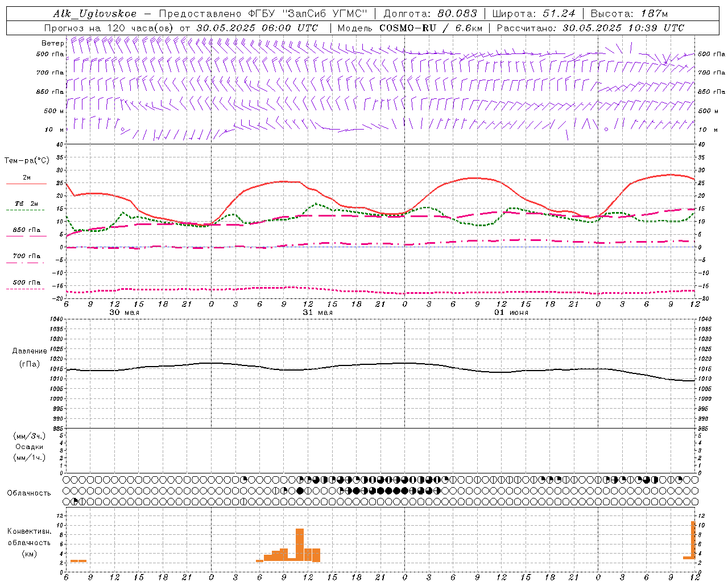
Task: Click the dotted 500 гПа temperature legend line
Action: (26, 289)
